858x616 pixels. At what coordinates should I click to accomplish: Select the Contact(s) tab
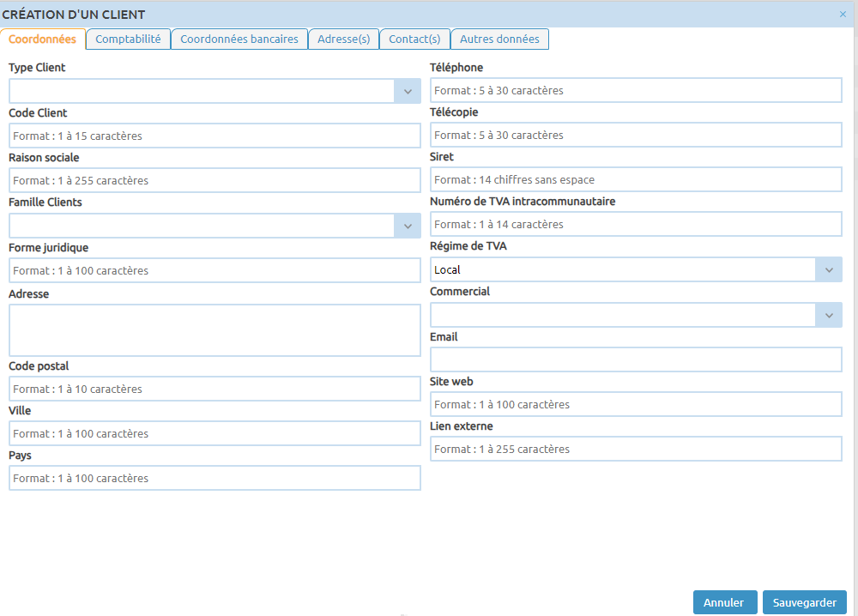(x=414, y=39)
